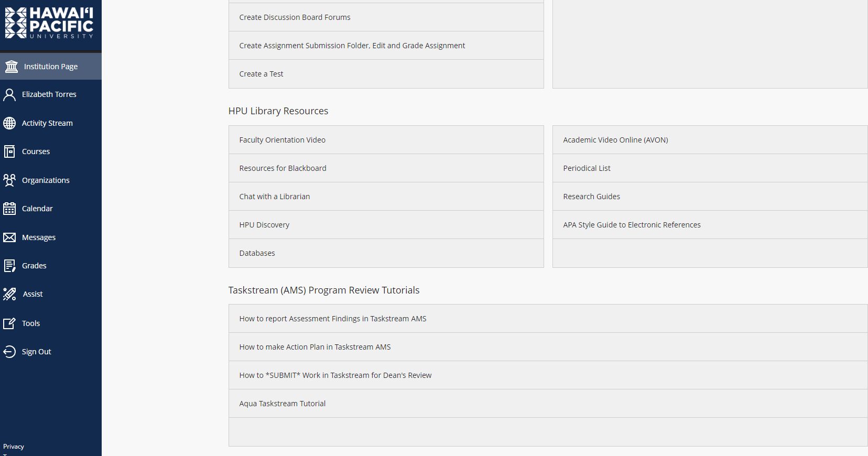
Task: Click the Elizabeth Torres profile icon
Action: click(x=9, y=95)
